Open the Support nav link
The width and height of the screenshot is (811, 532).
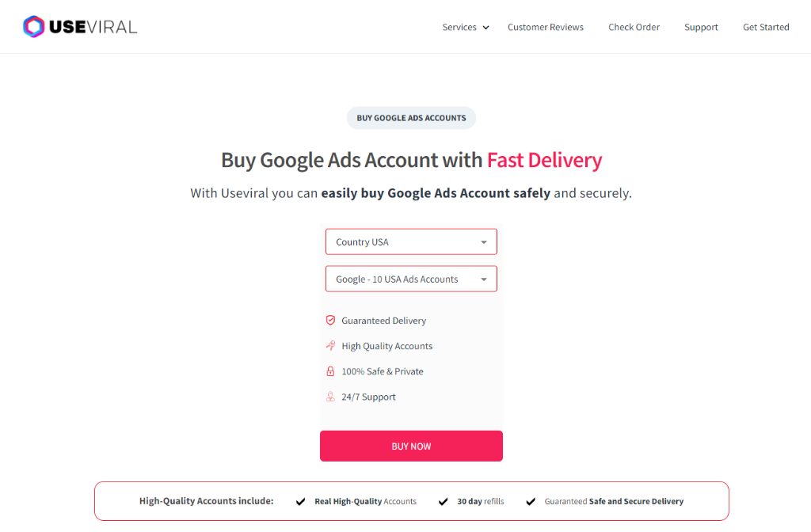coord(701,27)
